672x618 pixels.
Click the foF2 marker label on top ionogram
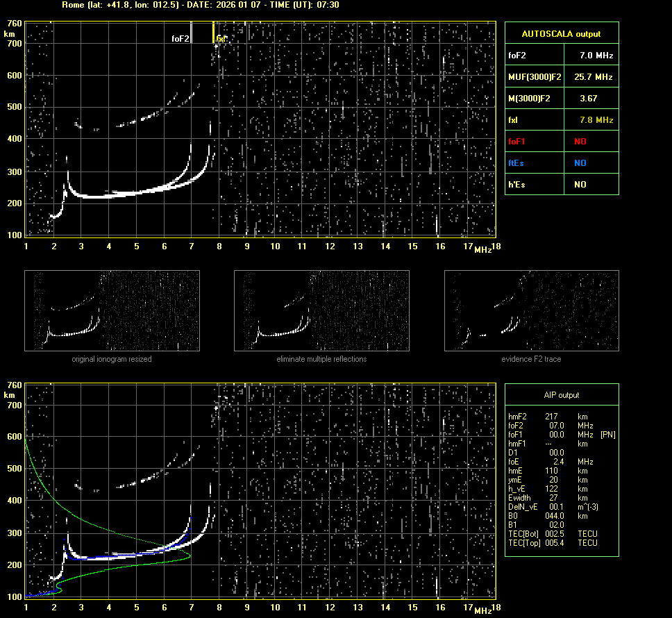[x=180, y=39]
